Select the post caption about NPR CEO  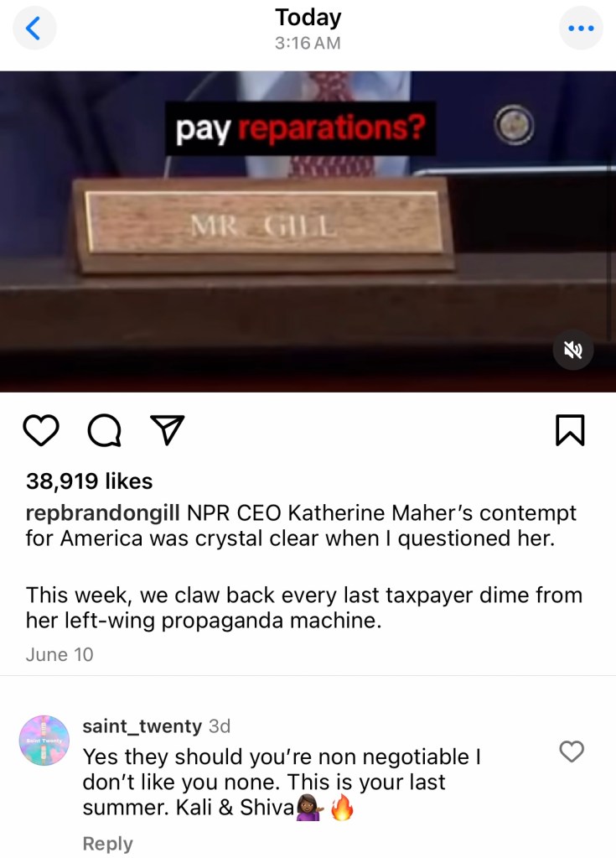[x=304, y=566]
